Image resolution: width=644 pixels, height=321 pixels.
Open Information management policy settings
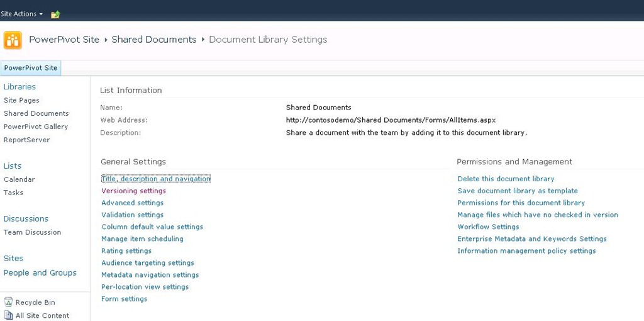[x=526, y=251]
